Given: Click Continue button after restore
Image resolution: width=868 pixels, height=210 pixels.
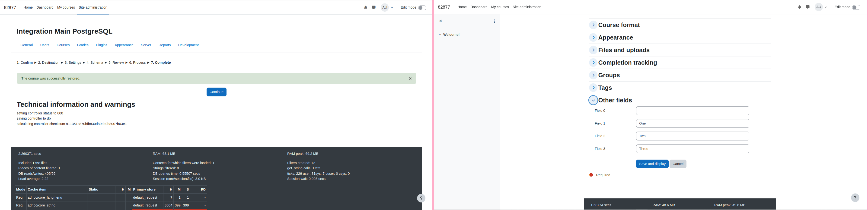Looking at the screenshot, I should coord(216,92).
